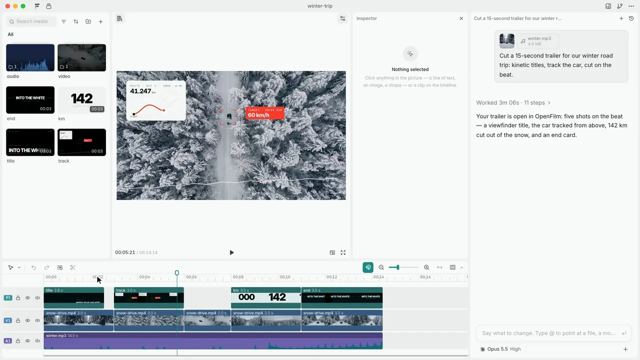Open the script document icon above preview
This screenshot has height=360, width=640.
point(120,18)
